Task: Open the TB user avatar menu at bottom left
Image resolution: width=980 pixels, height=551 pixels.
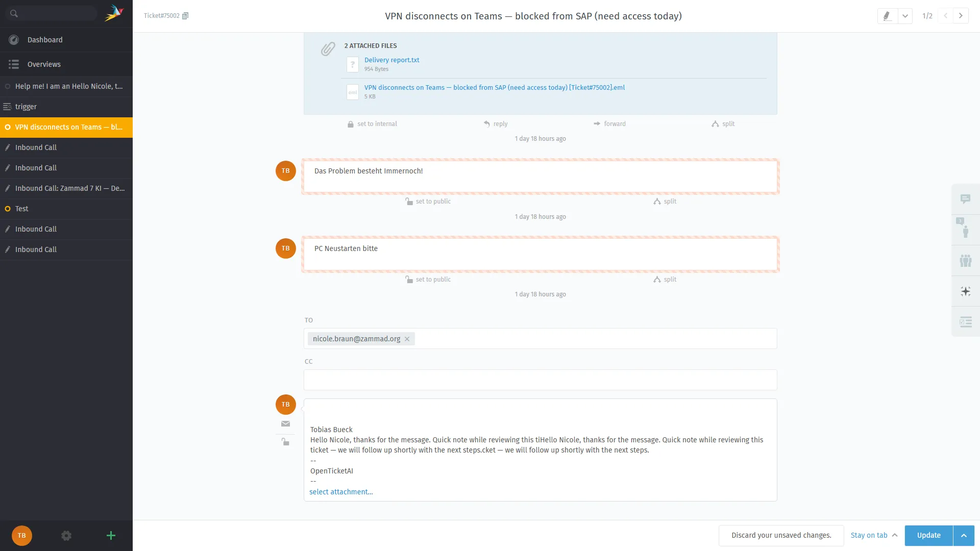Action: [x=22, y=536]
